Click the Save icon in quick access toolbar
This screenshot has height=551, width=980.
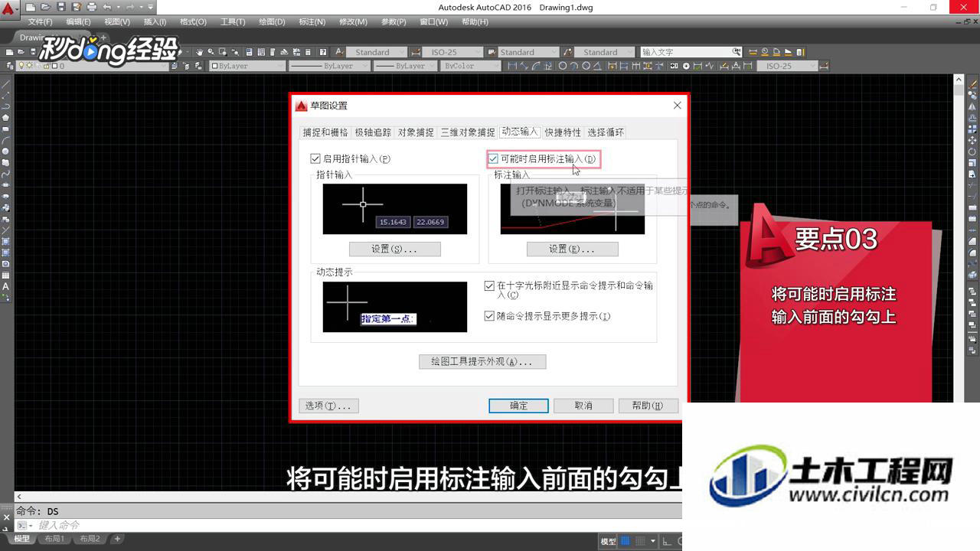point(61,8)
